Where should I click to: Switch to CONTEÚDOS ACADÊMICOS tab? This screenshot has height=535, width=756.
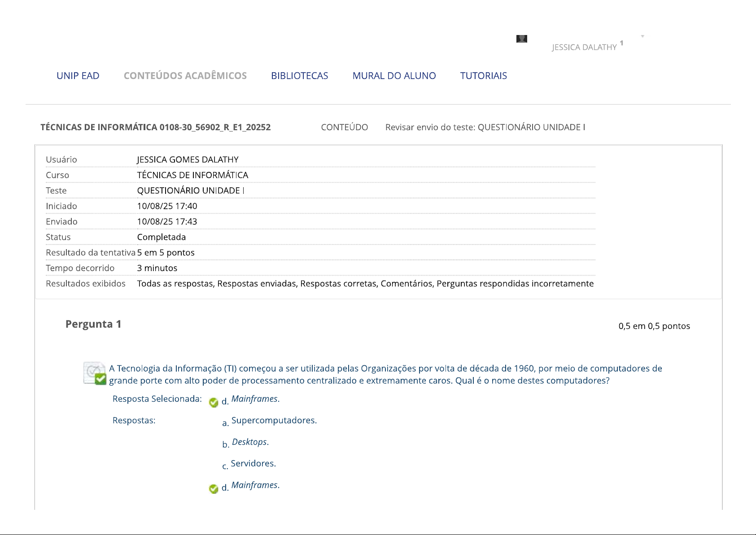pos(185,76)
